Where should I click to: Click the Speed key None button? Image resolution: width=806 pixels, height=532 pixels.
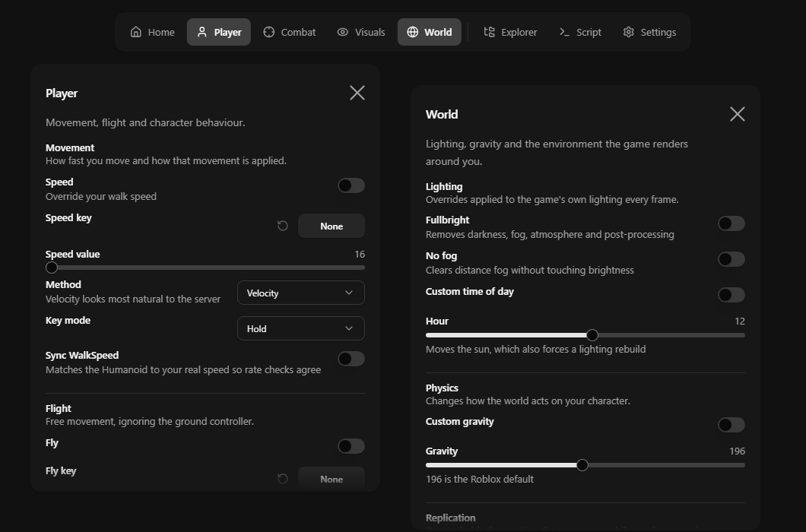[332, 226]
